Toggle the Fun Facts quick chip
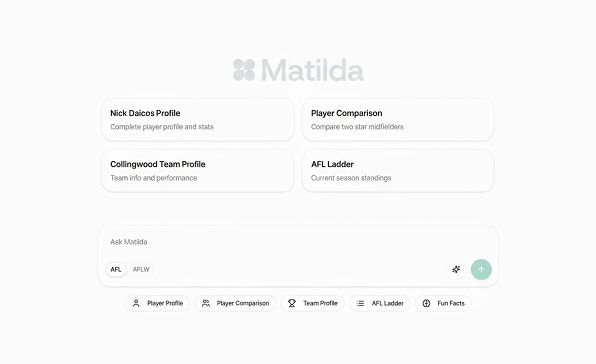Image resolution: width=596 pixels, height=364 pixels. (x=443, y=303)
